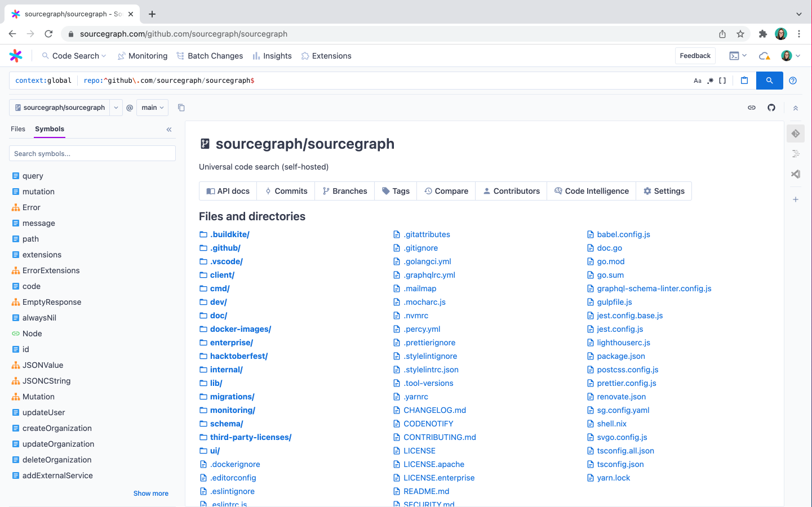Open the user avatar menu in Sourcegraph

[x=791, y=56]
